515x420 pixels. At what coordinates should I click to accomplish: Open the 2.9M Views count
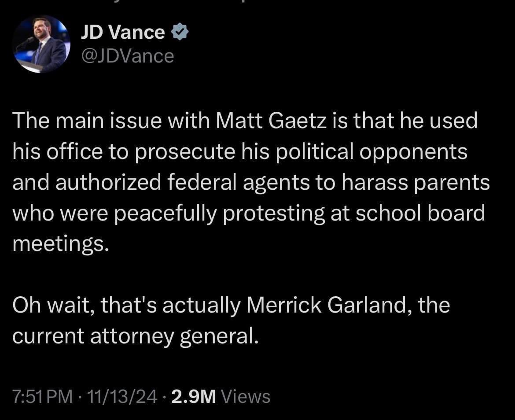221,396
